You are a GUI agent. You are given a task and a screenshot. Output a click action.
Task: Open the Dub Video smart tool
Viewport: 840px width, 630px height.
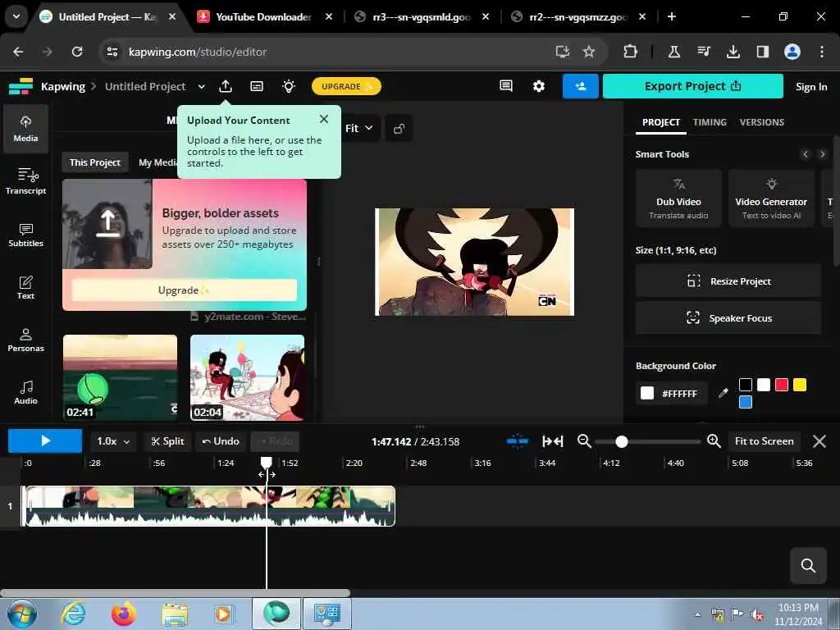point(678,199)
